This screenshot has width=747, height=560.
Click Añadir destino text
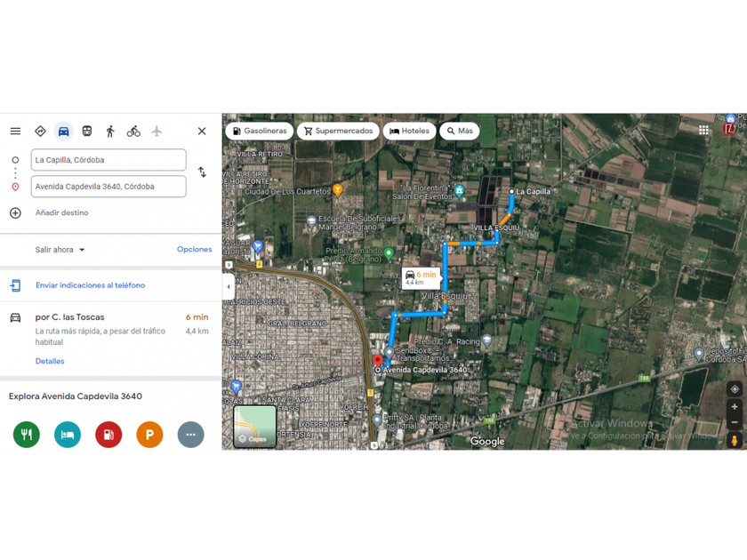[x=62, y=212]
